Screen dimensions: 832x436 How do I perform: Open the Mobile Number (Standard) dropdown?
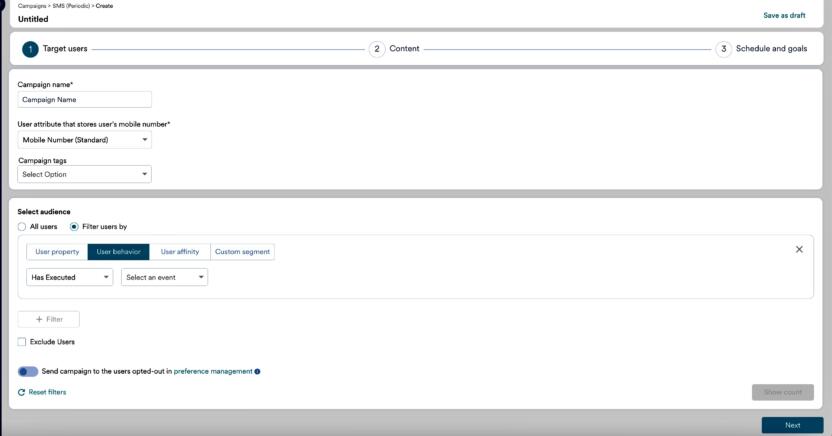[x=84, y=139]
